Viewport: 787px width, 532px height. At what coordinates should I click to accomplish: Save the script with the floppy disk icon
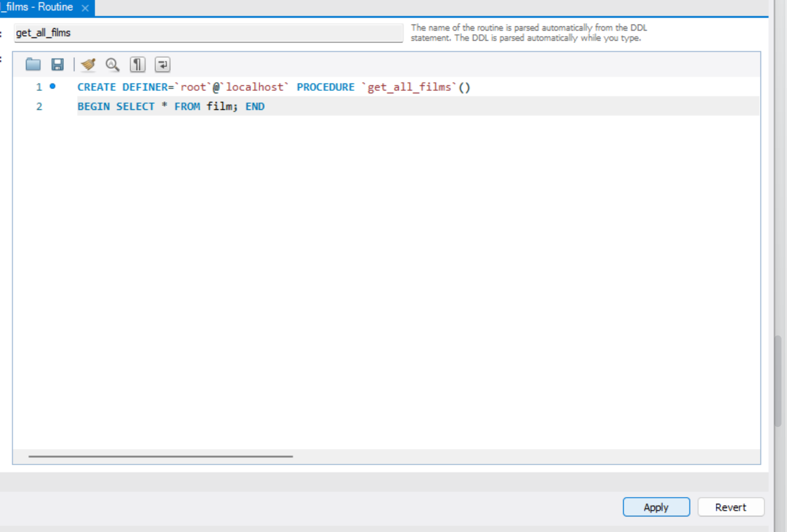point(57,65)
